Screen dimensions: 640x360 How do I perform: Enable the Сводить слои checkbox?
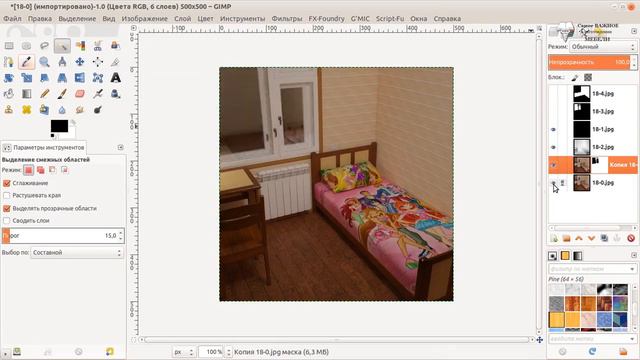7,220
